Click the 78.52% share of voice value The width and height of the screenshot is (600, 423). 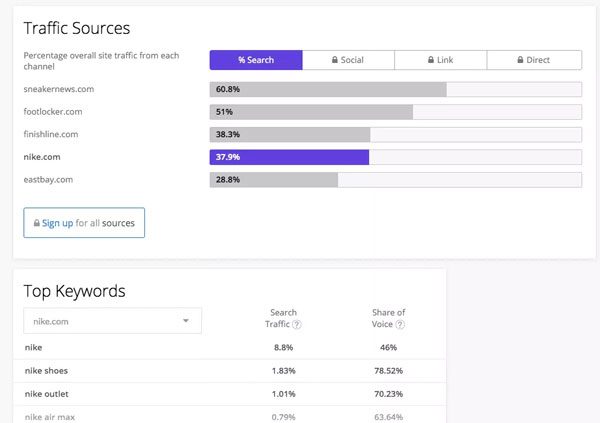388,371
